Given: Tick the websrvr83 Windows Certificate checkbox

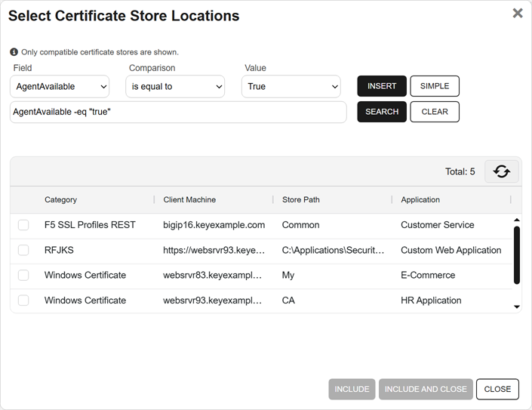Looking at the screenshot, I should click(23, 275).
